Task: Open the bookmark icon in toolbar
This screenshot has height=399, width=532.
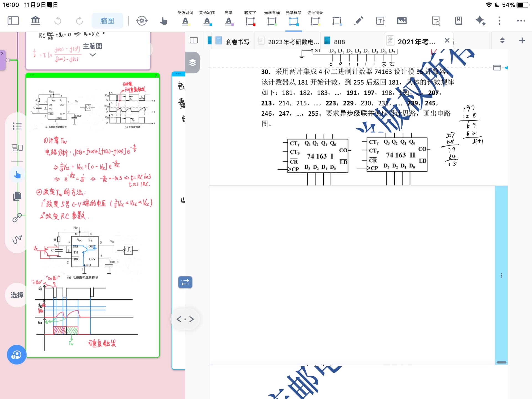Action: (x=459, y=21)
